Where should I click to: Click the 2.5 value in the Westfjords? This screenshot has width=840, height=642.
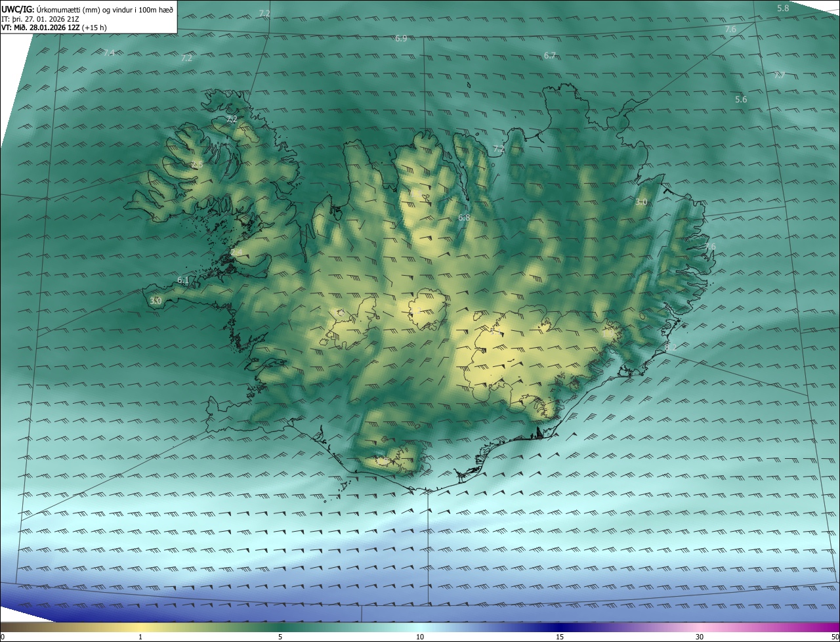click(x=197, y=164)
